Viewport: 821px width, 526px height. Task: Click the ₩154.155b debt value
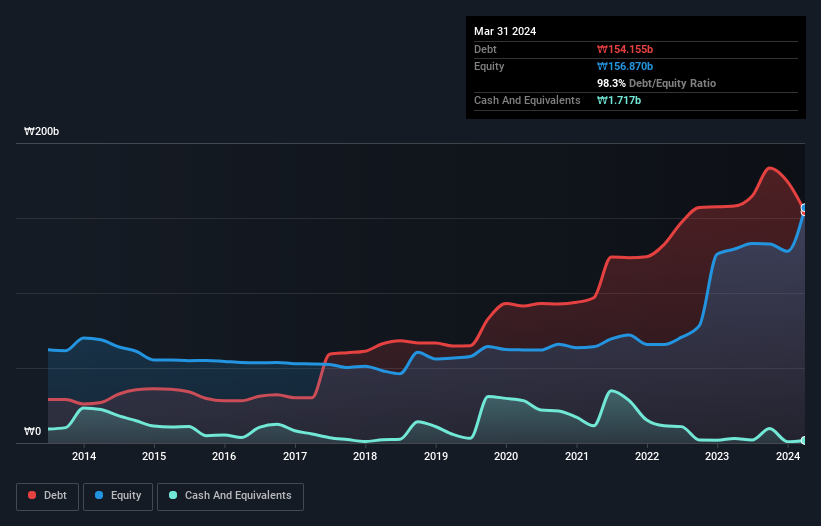point(625,49)
